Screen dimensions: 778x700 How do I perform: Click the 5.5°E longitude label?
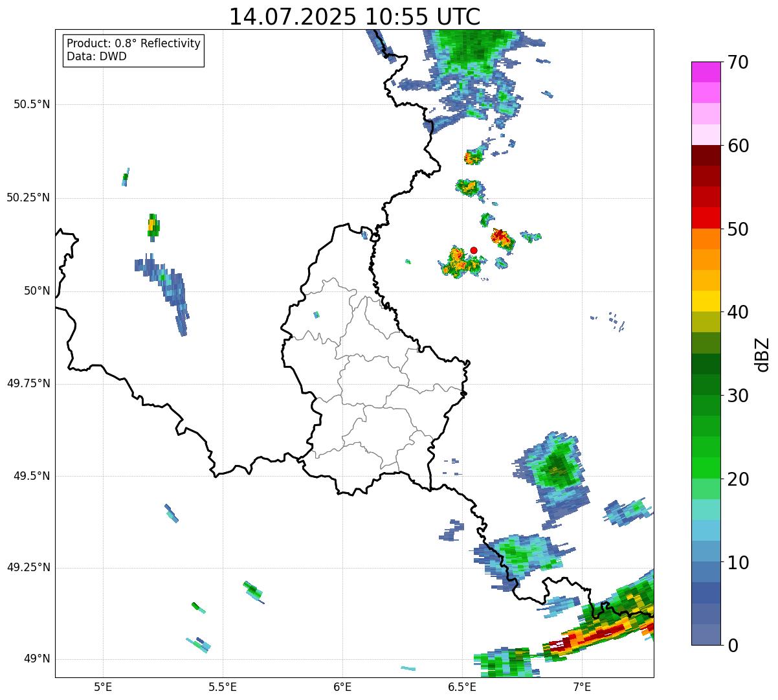[223, 686]
